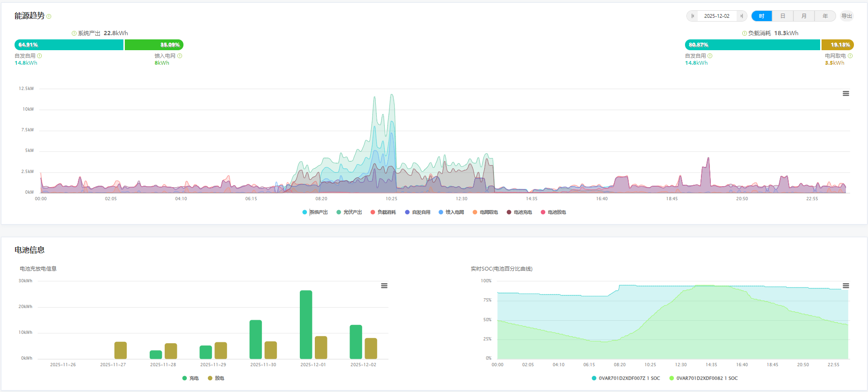
Task: Click the gold 19.13% grid usage bar
Action: tap(837, 45)
